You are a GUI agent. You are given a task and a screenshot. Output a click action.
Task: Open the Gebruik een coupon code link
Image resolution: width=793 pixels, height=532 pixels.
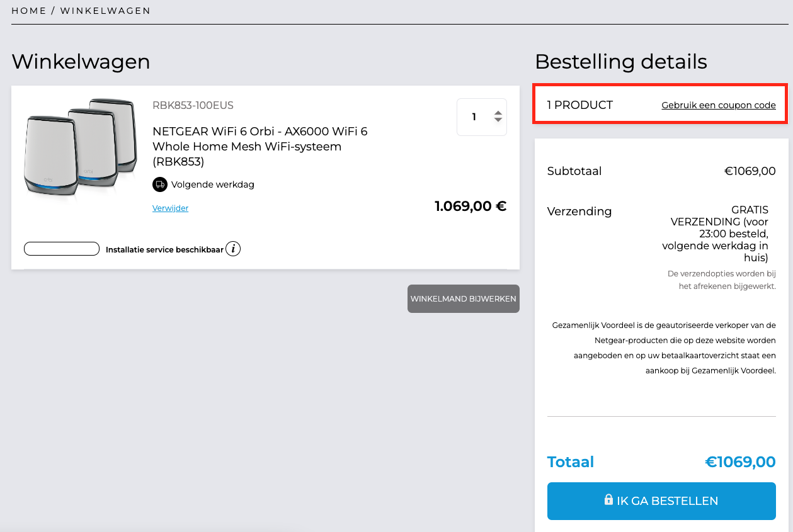click(719, 105)
